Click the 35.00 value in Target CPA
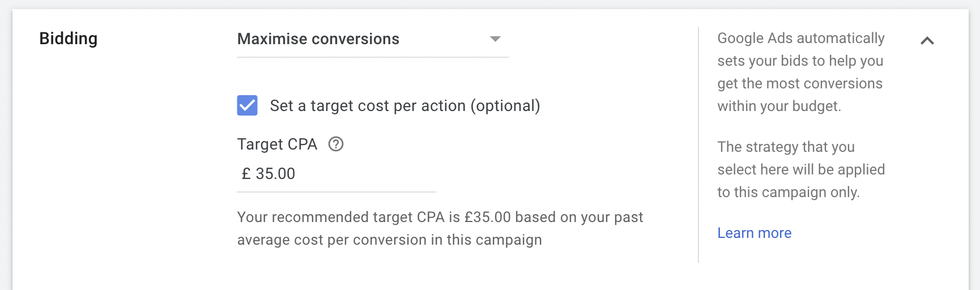980x290 pixels. tap(275, 174)
